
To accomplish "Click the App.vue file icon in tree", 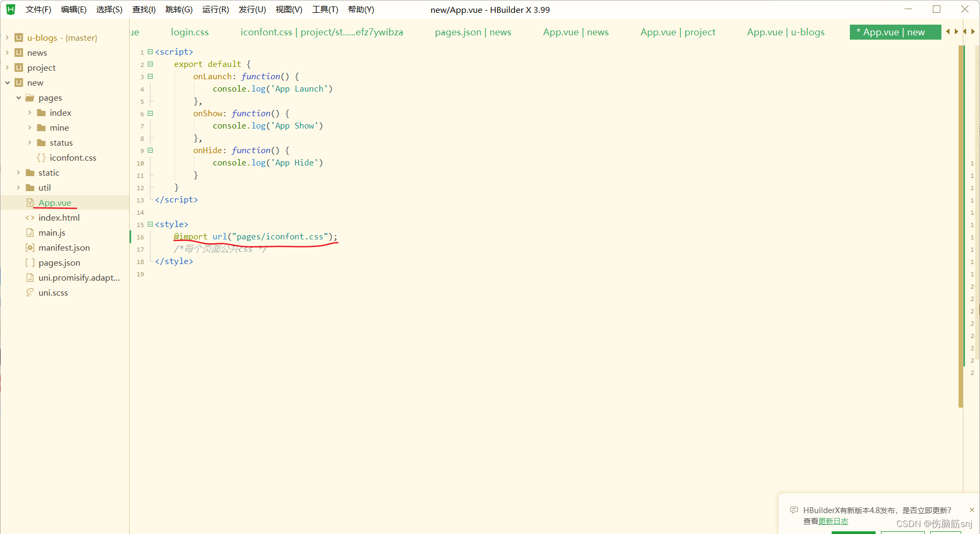I will tap(30, 202).
